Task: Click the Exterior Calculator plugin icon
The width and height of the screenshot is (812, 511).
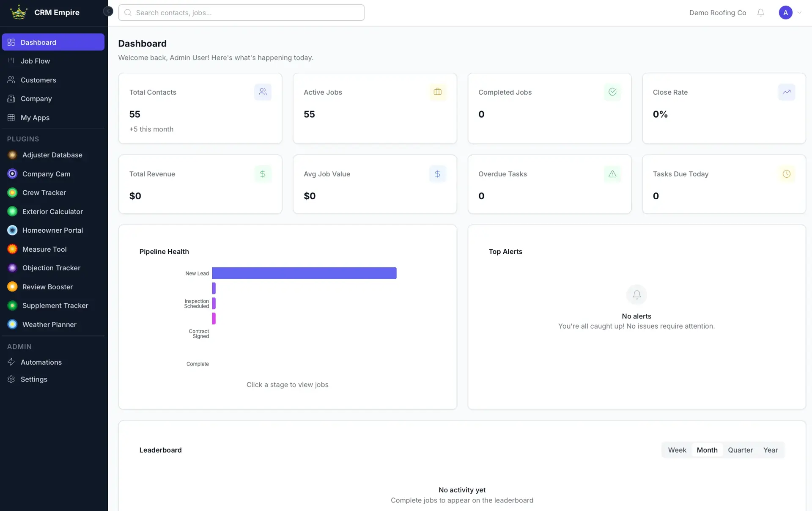Action: [x=12, y=212]
